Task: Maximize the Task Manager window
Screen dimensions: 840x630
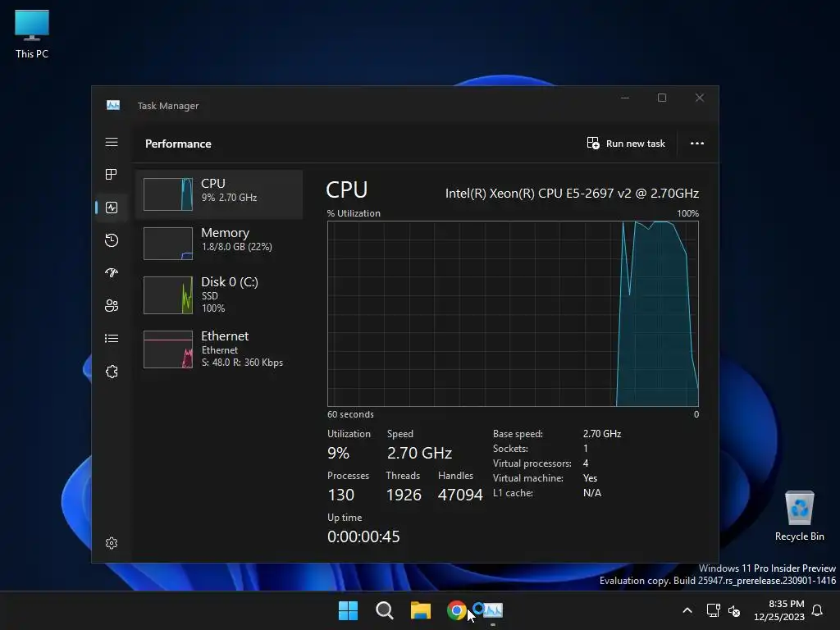Action: point(662,98)
